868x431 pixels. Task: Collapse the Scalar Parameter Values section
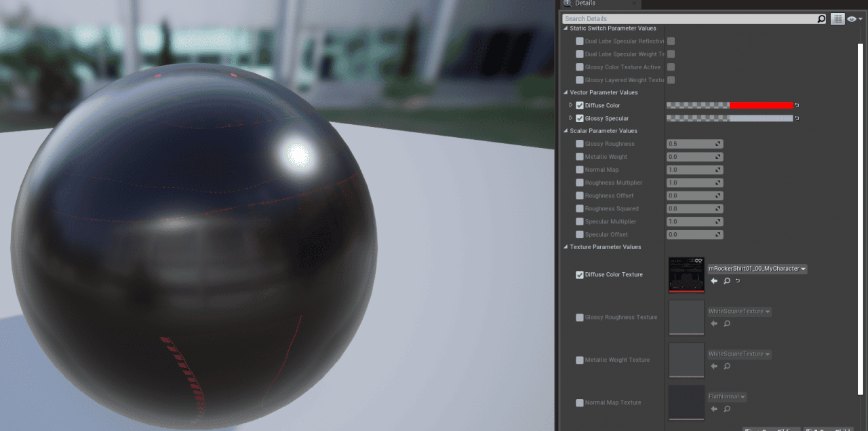[x=566, y=131]
